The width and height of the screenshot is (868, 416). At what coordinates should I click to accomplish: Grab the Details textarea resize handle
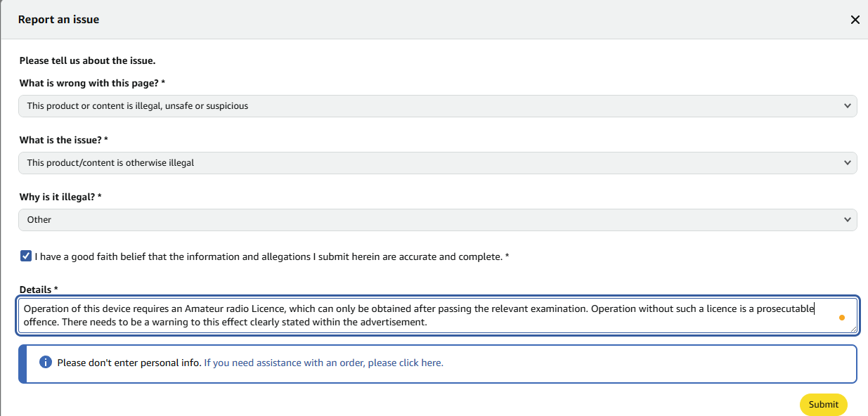(853, 328)
